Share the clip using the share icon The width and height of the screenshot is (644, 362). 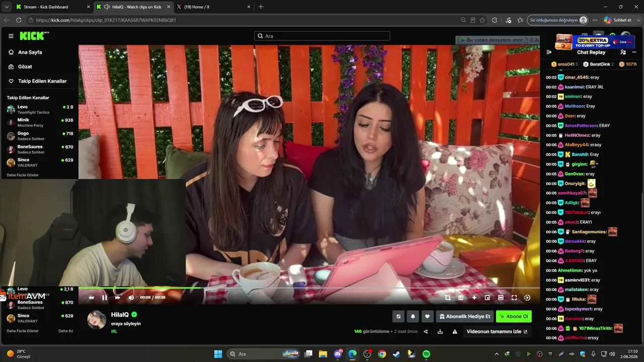(426, 331)
